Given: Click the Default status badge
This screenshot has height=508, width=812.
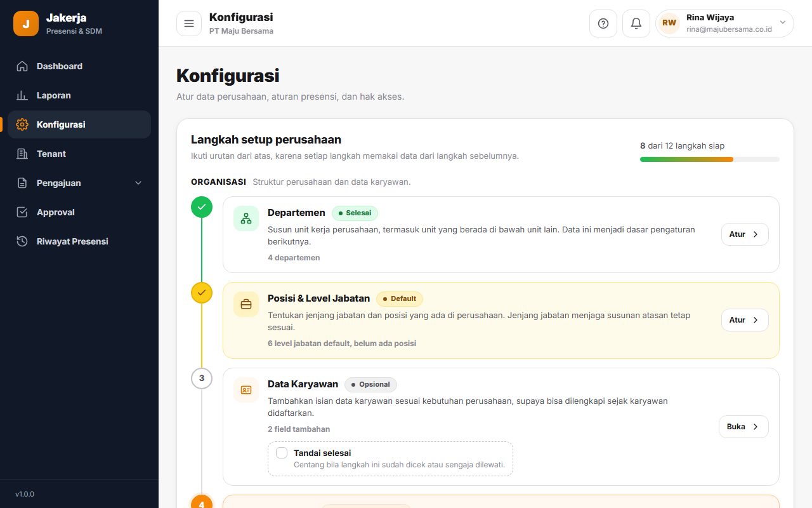Looking at the screenshot, I should point(400,298).
